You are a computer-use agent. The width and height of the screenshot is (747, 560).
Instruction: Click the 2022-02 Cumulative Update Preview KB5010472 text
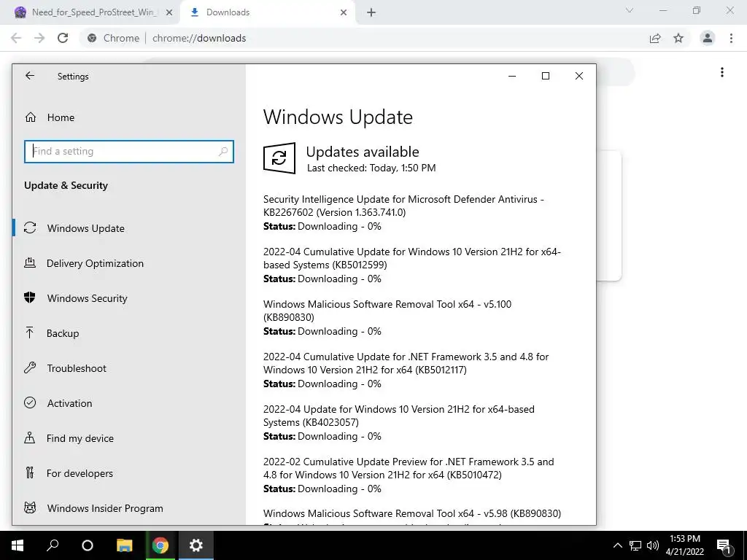pyautogui.click(x=409, y=468)
